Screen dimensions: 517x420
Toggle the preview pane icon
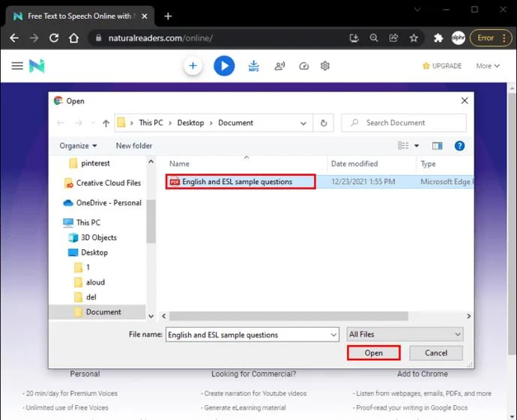point(438,145)
